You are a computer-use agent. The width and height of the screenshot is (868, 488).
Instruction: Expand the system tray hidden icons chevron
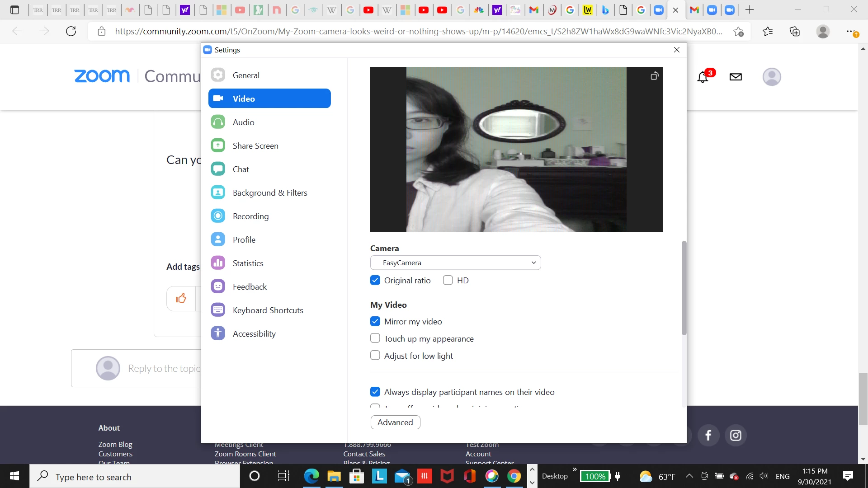(689, 476)
